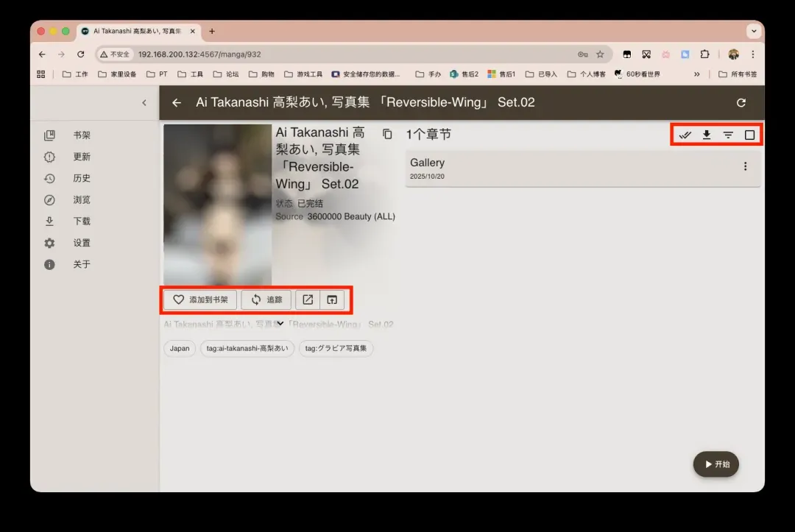
Task: Click the download chapters icon
Action: [707, 135]
